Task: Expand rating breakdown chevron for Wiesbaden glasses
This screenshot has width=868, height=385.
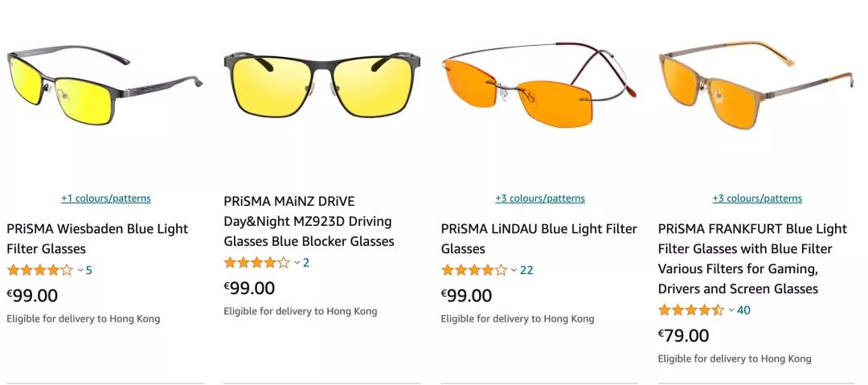Action: [x=80, y=270]
